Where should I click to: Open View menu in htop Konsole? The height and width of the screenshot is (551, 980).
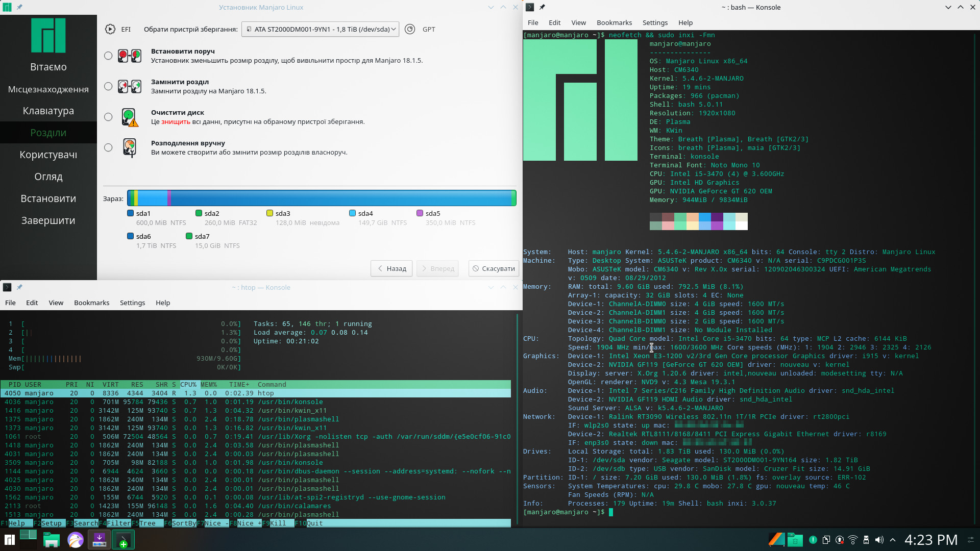(x=56, y=303)
